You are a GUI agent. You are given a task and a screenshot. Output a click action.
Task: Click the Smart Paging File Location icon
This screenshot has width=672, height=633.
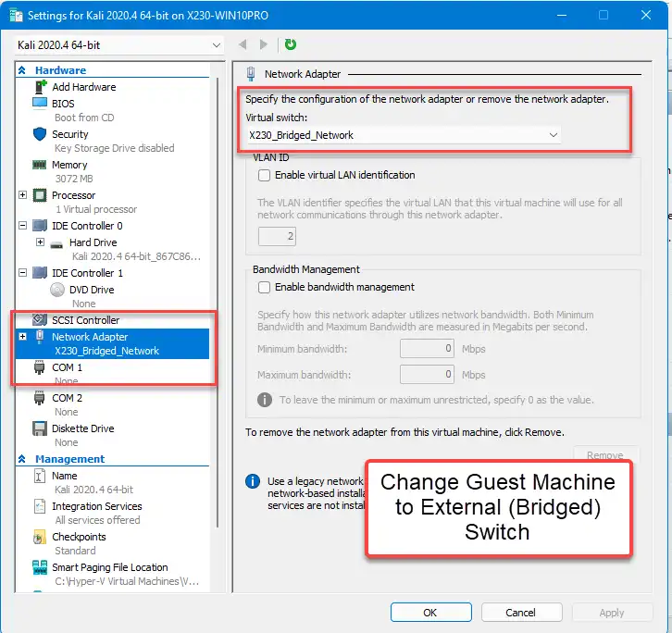click(x=40, y=567)
